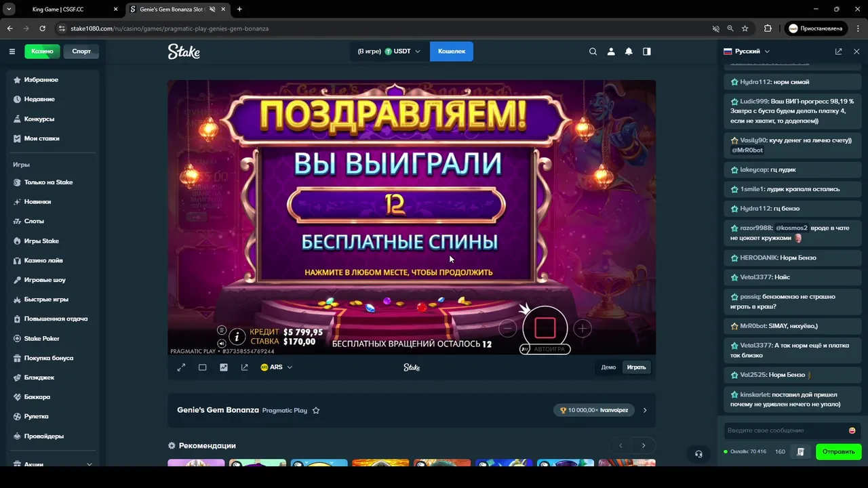
Task: Open the emoji picker in chat
Action: (x=852, y=430)
